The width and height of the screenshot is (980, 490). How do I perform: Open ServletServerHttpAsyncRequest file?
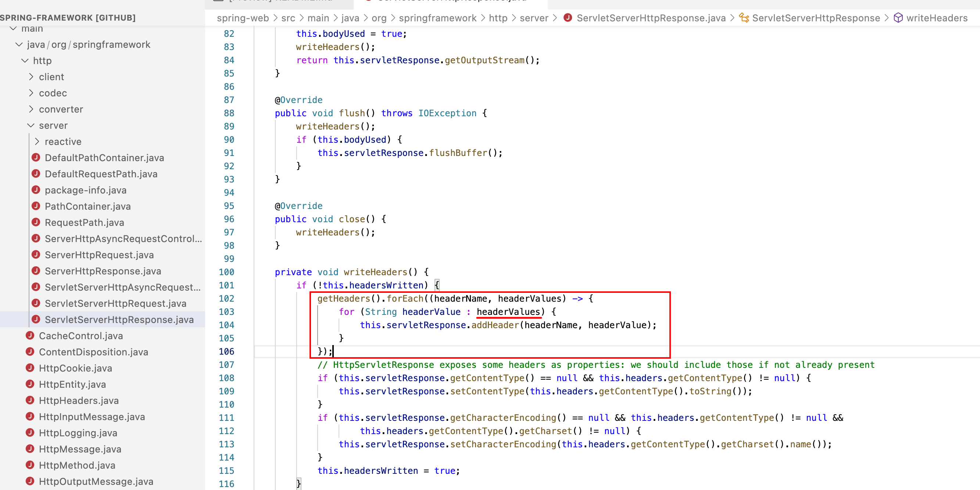pyautogui.click(x=122, y=287)
